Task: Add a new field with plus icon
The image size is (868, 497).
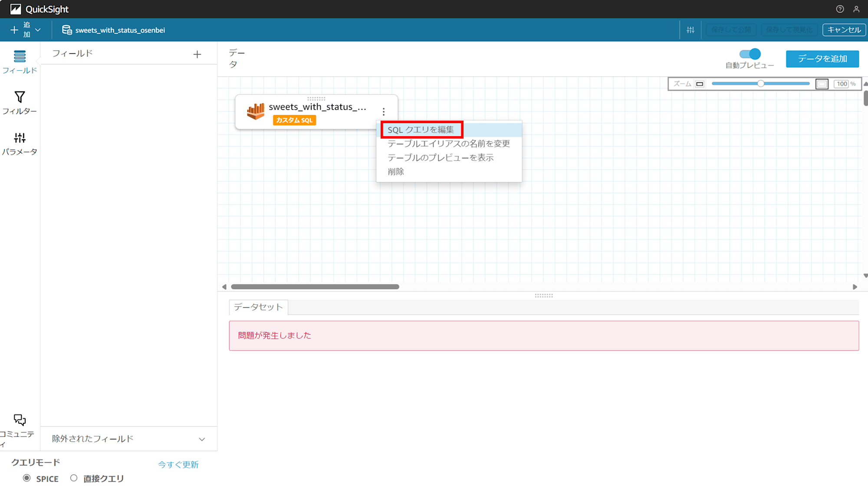Action: pos(197,54)
